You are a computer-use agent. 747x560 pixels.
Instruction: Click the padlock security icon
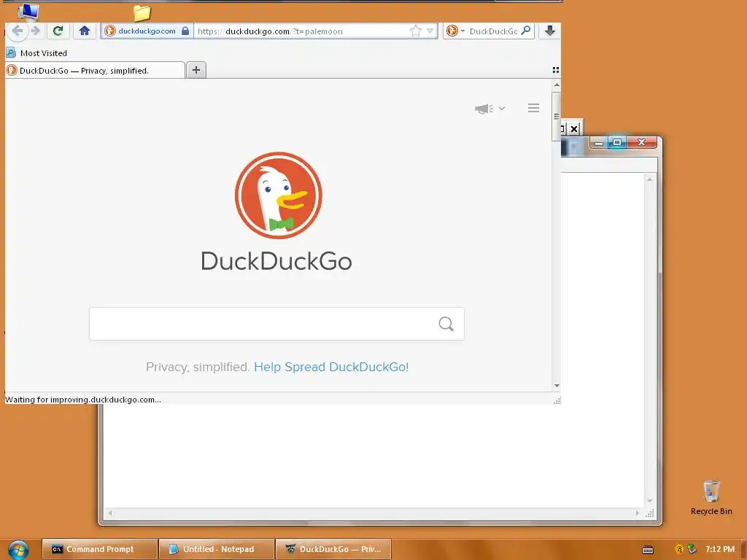[185, 31]
